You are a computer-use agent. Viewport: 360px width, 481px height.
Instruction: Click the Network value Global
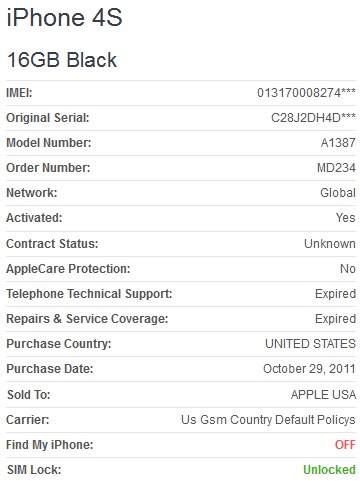(x=338, y=193)
